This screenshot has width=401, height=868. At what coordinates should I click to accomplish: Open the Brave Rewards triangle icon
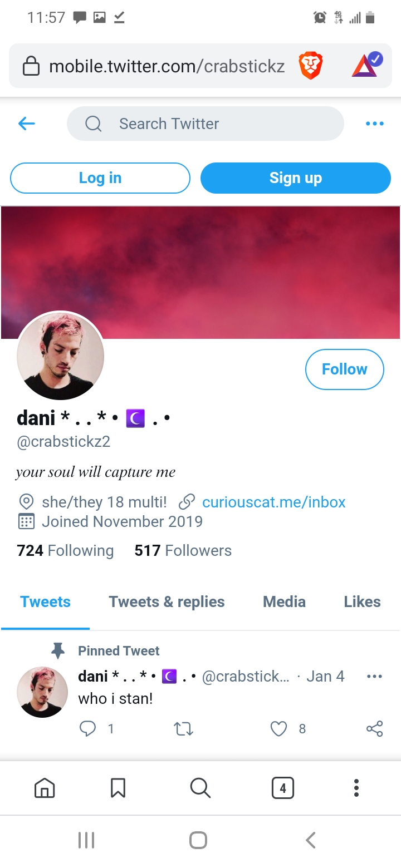[367, 65]
